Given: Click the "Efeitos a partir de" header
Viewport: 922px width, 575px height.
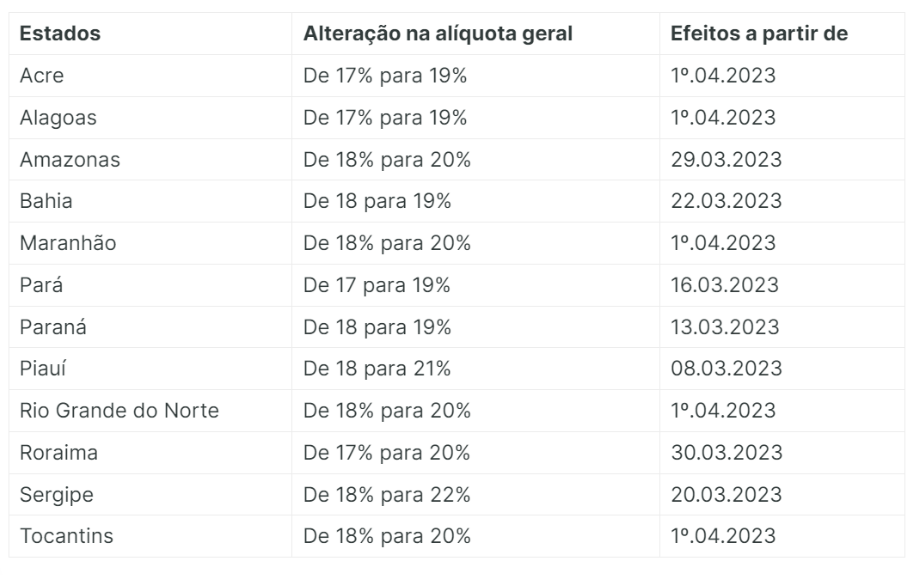Looking at the screenshot, I should pos(760,34).
